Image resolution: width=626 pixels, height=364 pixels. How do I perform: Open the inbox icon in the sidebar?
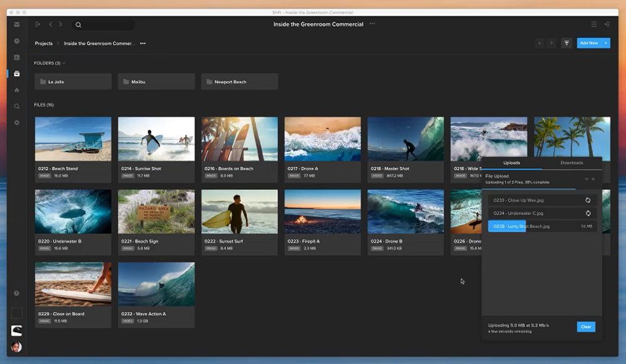point(17,24)
